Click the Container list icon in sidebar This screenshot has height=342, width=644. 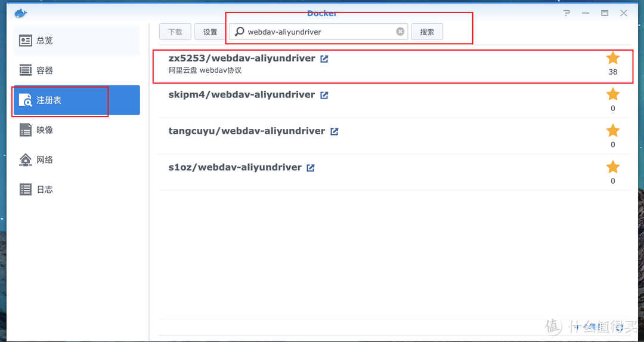click(x=26, y=70)
